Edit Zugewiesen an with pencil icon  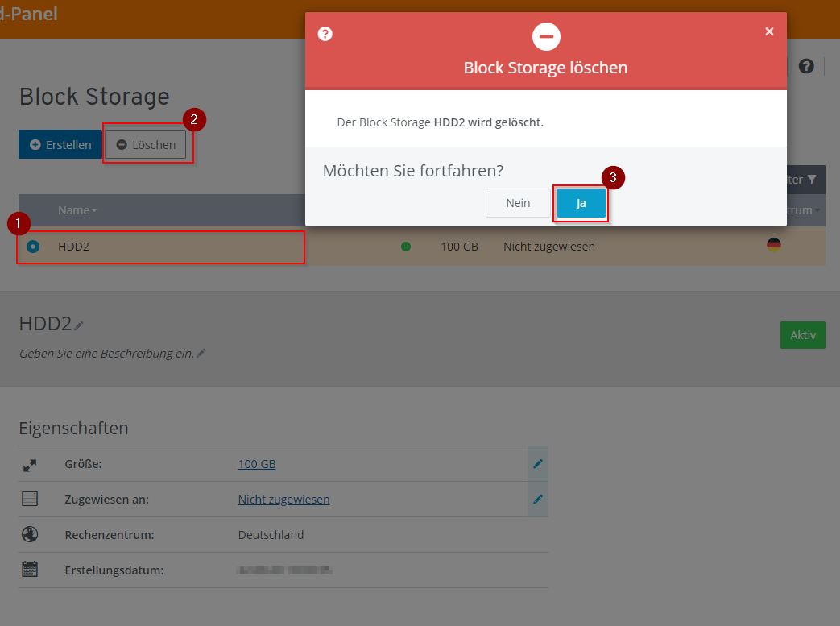pos(538,500)
